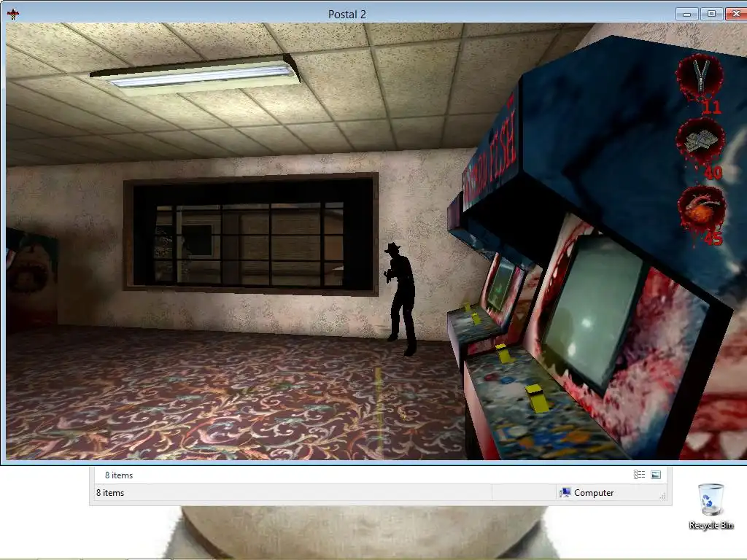This screenshot has width=747, height=560.
Task: Click health value 45 on the HUD
Action: point(713,238)
